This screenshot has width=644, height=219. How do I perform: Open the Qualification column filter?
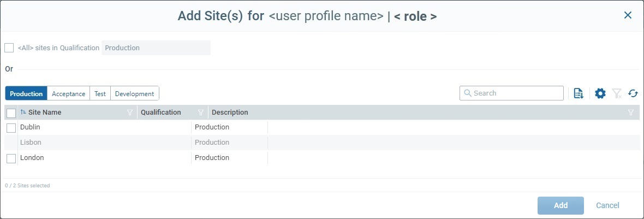coord(201,113)
